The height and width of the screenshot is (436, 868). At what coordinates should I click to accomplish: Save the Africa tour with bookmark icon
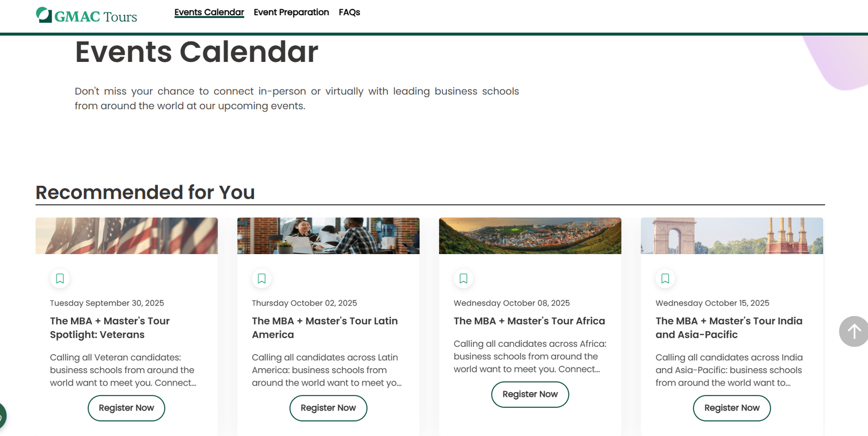point(464,279)
